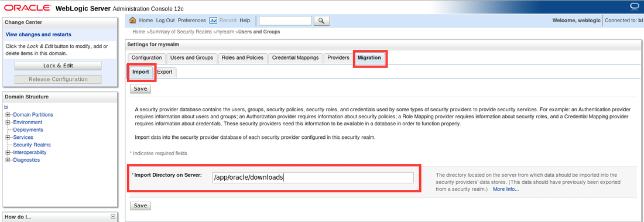Open Domain Partitions in the tree
Image resolution: width=644 pixels, height=222 pixels.
[x=33, y=115]
